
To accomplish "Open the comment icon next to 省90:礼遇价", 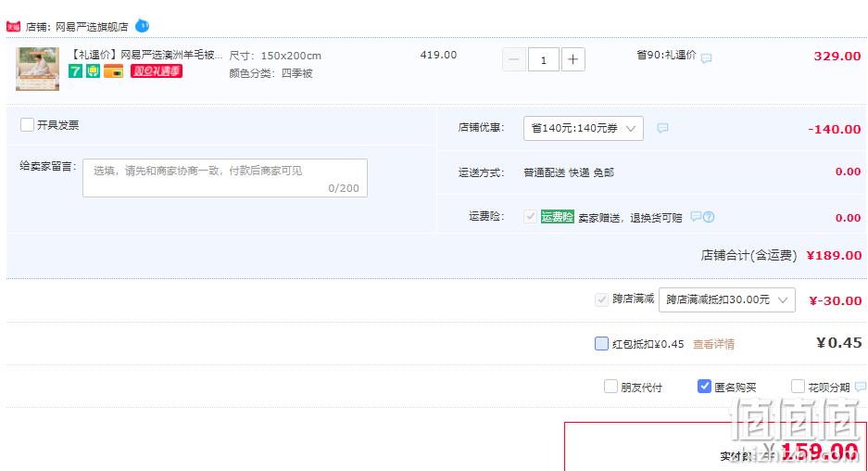I will pyautogui.click(x=707, y=58).
